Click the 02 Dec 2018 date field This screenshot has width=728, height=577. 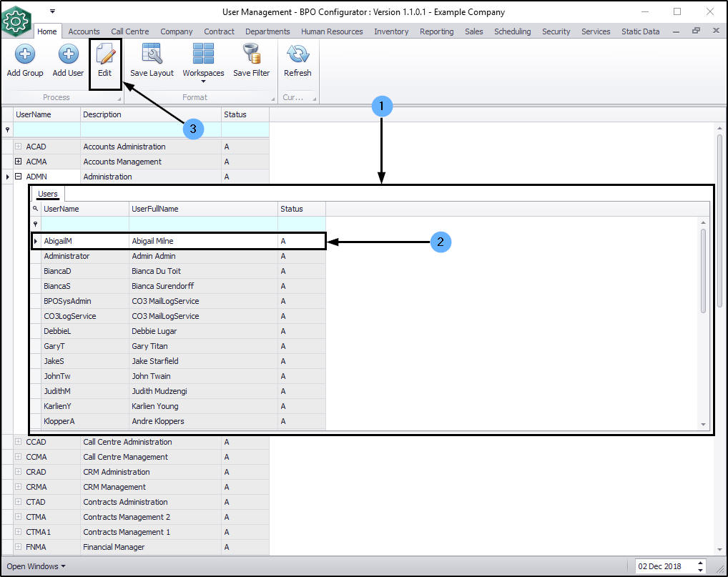click(664, 566)
